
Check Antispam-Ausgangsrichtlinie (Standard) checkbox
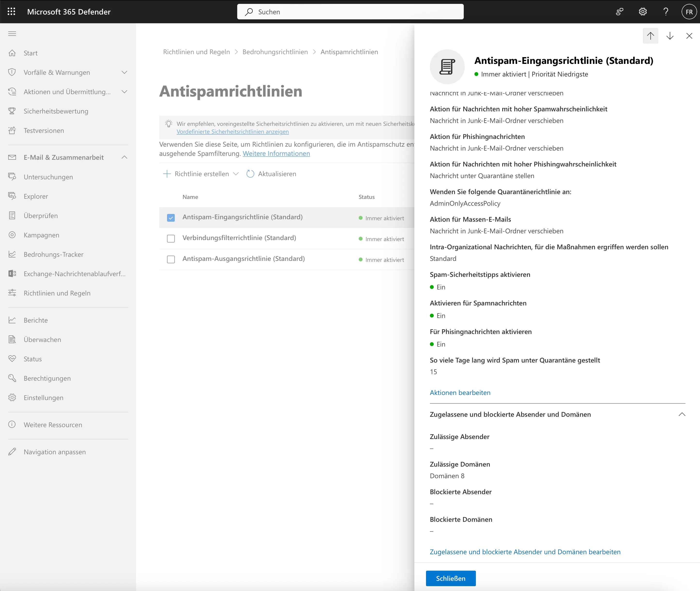point(171,259)
